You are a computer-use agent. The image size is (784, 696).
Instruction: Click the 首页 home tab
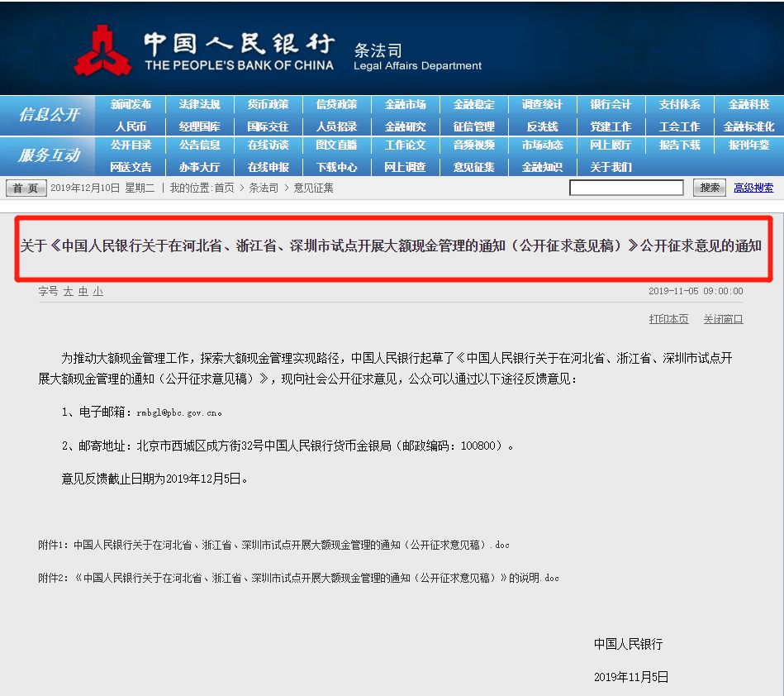pyautogui.click(x=25, y=187)
